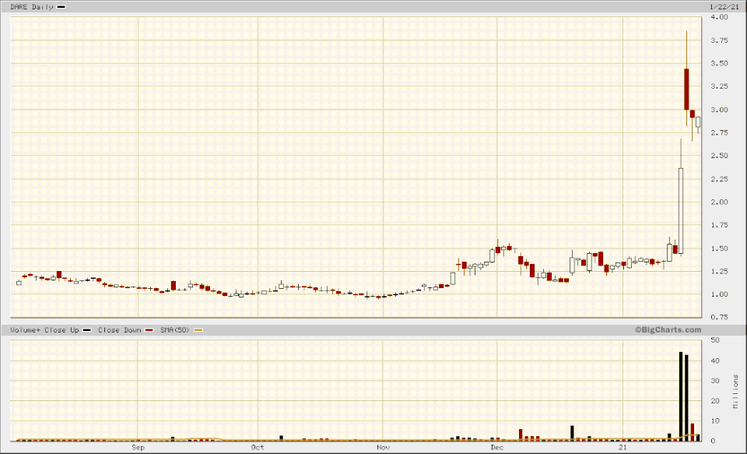Select the 2.50 price axis label

click(719, 156)
